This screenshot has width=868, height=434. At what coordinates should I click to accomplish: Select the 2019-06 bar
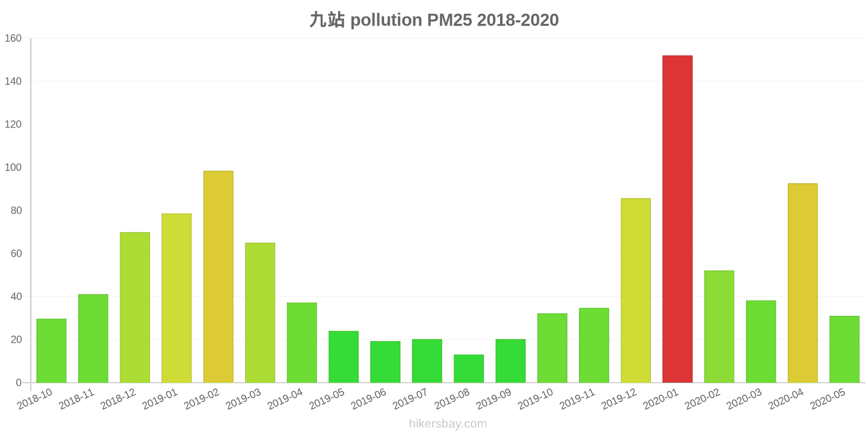[385, 362]
